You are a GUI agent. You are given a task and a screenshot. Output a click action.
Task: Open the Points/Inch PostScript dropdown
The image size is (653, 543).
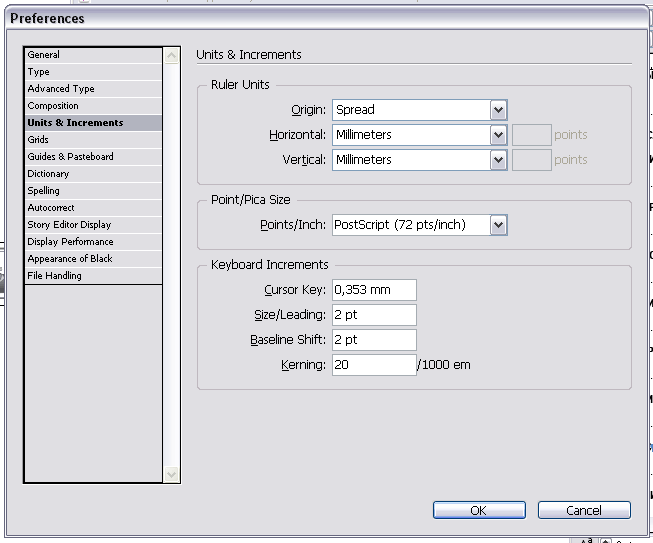419,225
